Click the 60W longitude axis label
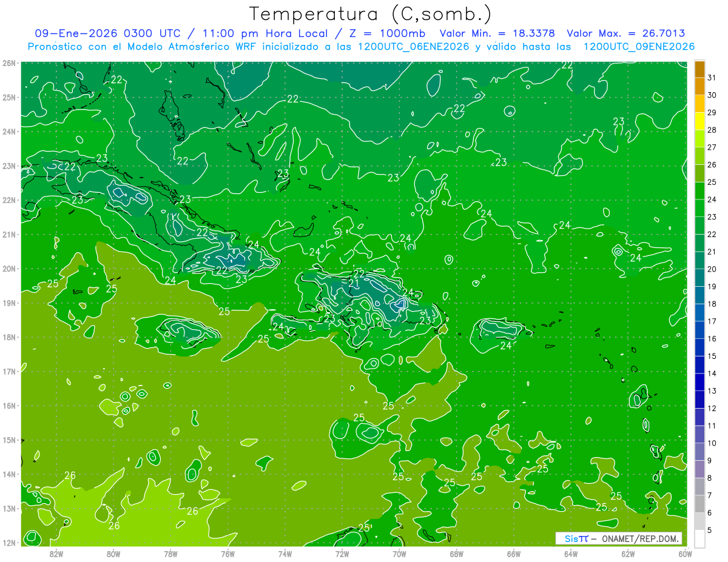728x562 pixels. coord(686,554)
